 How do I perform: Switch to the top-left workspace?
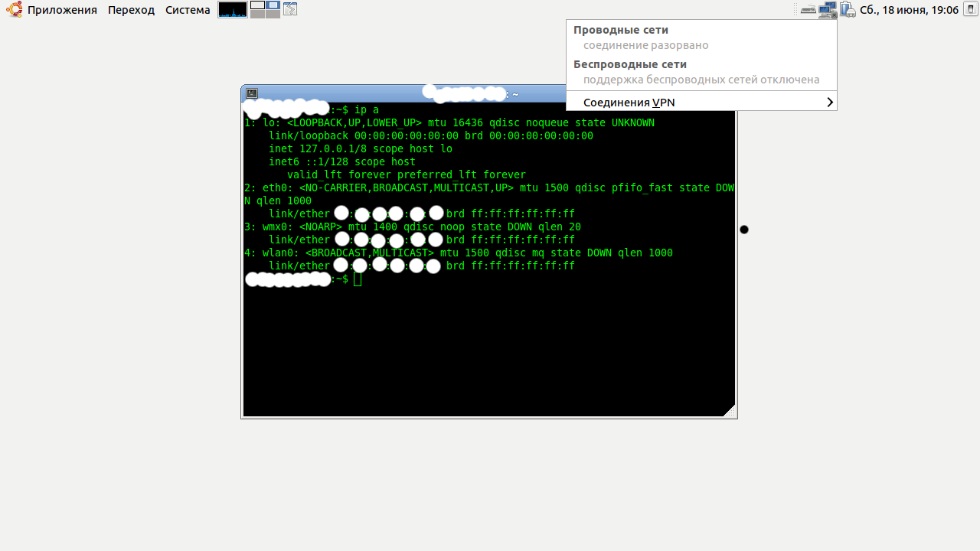(x=257, y=5)
